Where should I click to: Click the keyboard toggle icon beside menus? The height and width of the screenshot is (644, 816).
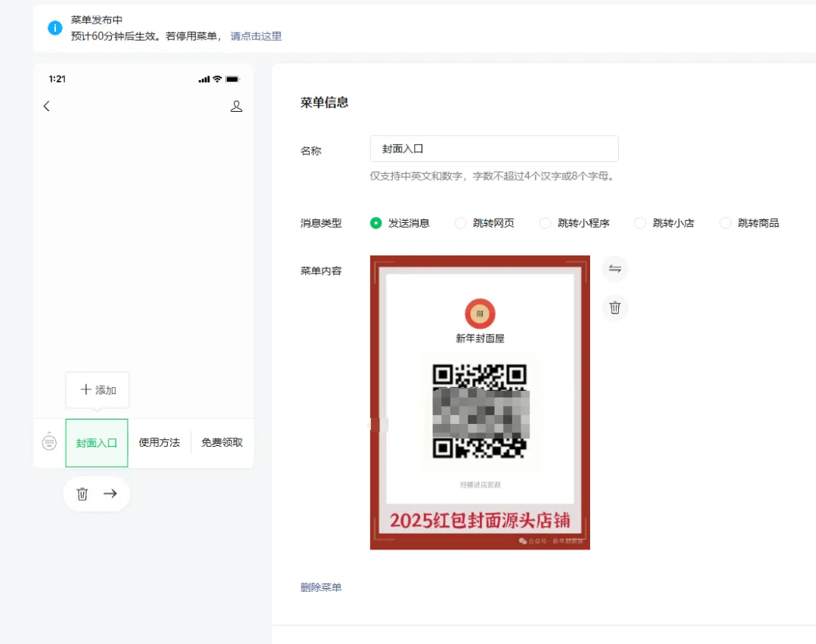pos(49,442)
